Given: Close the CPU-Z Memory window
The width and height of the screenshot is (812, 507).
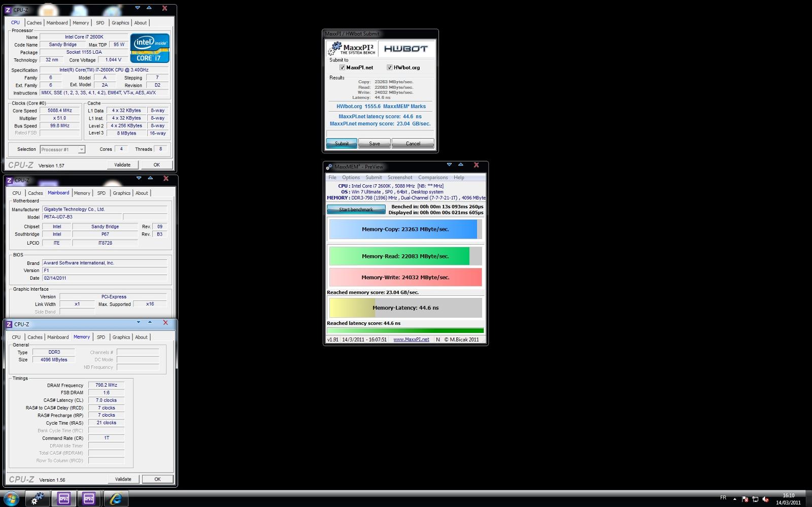Looking at the screenshot, I should (x=165, y=322).
